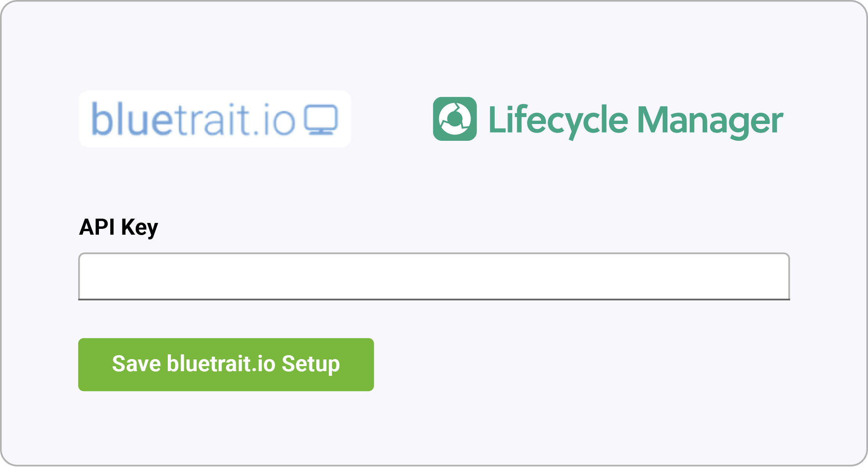This screenshot has height=467, width=868.
Task: Click "Setup" text on the green button
Action: tap(311, 365)
